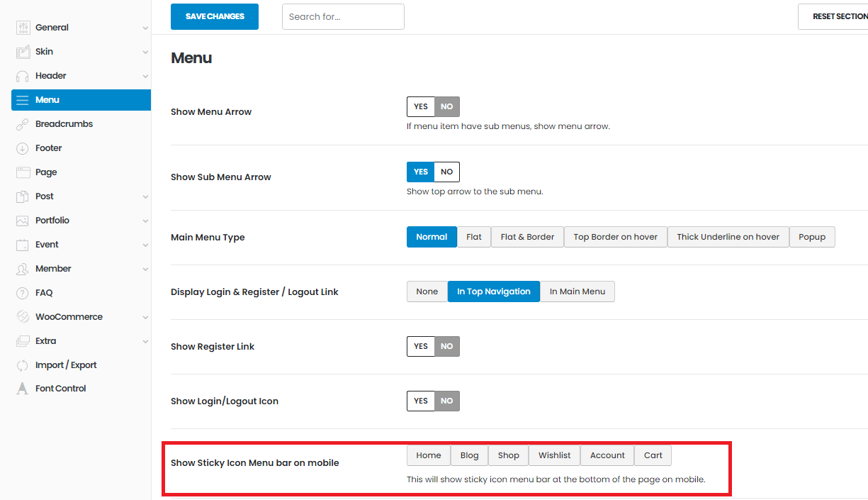The height and width of the screenshot is (500, 868).
Task: Choose Normal main menu type
Action: (x=432, y=237)
